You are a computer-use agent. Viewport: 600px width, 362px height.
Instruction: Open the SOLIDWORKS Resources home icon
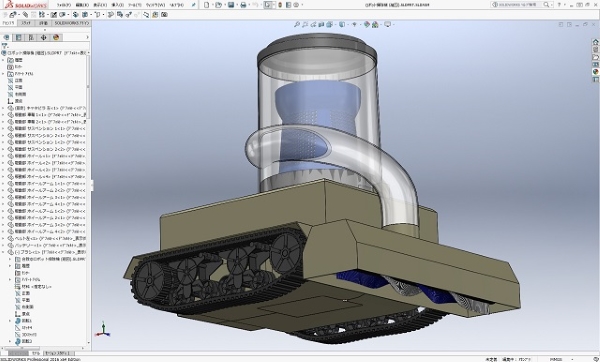(x=595, y=42)
